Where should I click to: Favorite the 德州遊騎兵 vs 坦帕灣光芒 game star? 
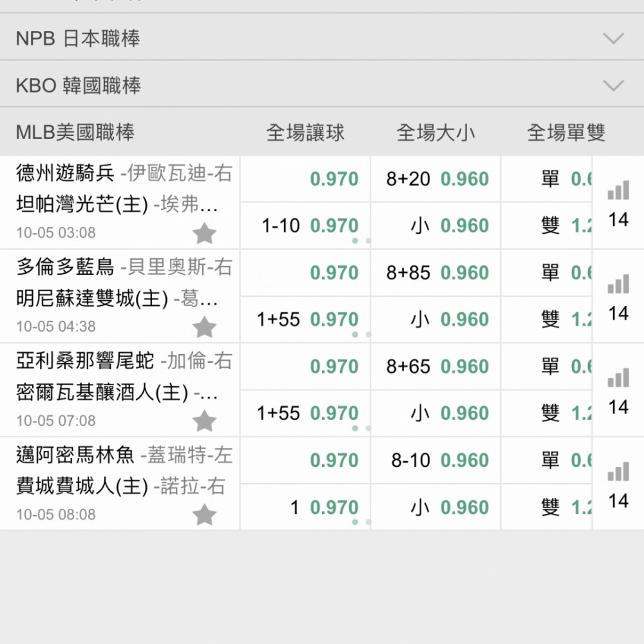(204, 233)
